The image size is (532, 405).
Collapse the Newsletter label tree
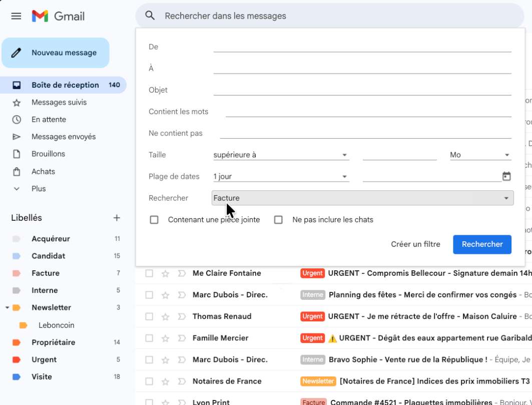(x=8, y=307)
